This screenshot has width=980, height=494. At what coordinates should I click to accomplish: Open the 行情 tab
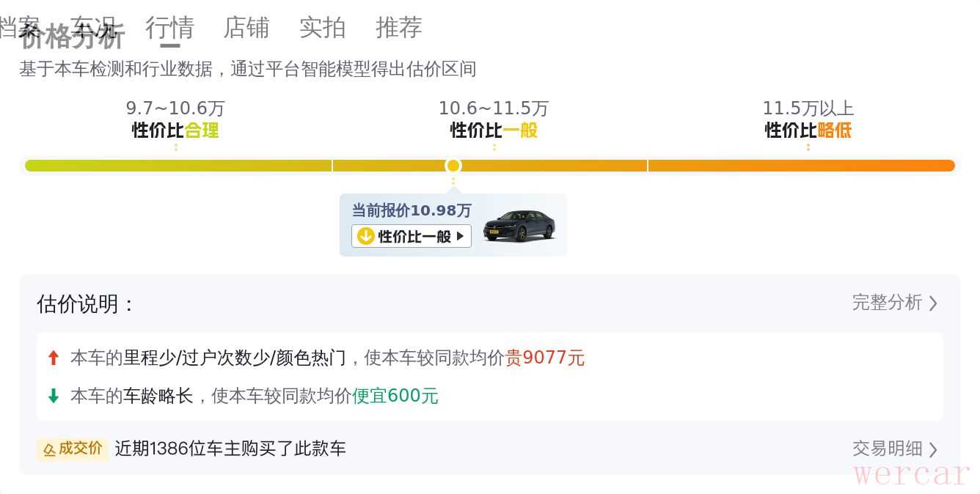tap(169, 28)
